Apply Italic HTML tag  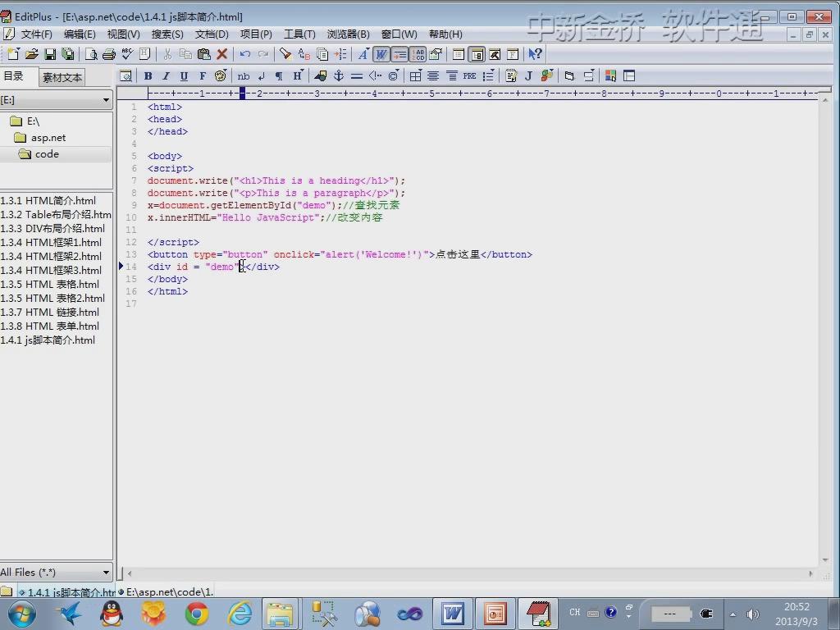pos(166,76)
